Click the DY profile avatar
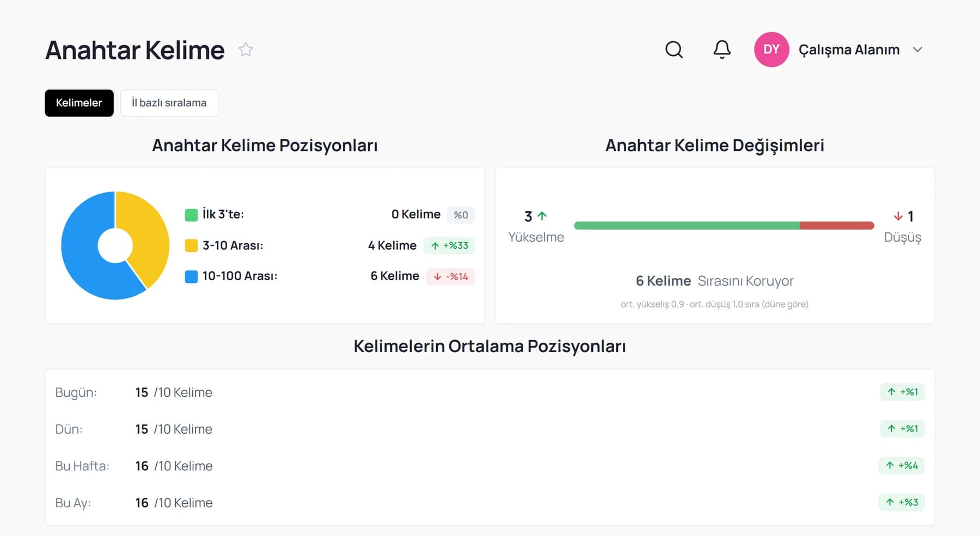 (x=771, y=50)
